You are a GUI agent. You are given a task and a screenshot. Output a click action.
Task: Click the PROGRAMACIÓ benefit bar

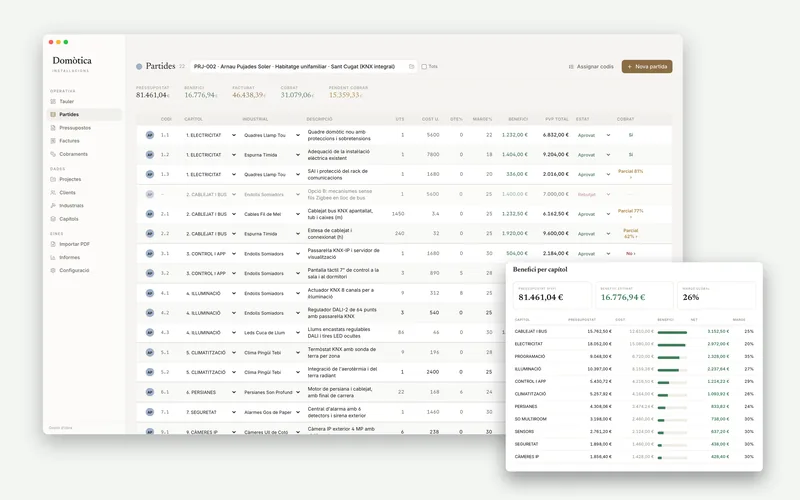[x=672, y=357]
